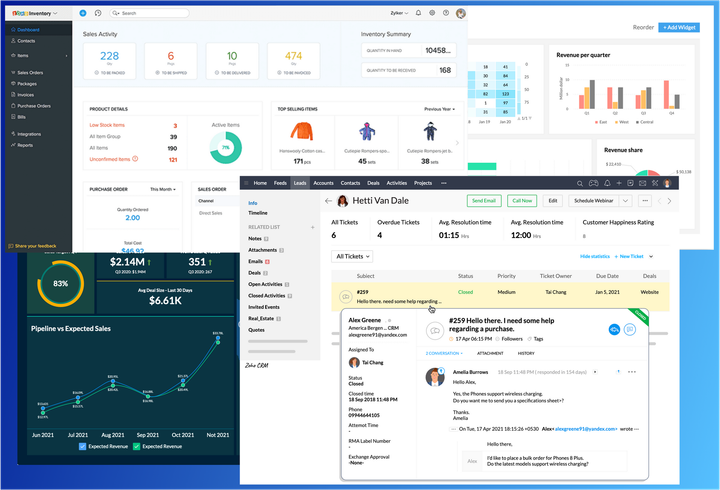
Task: Switch to the Accounts tab in CRM
Action: 323,183
